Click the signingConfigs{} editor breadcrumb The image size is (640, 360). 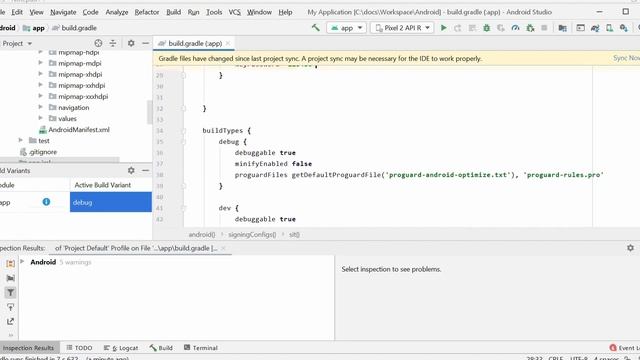click(252, 235)
